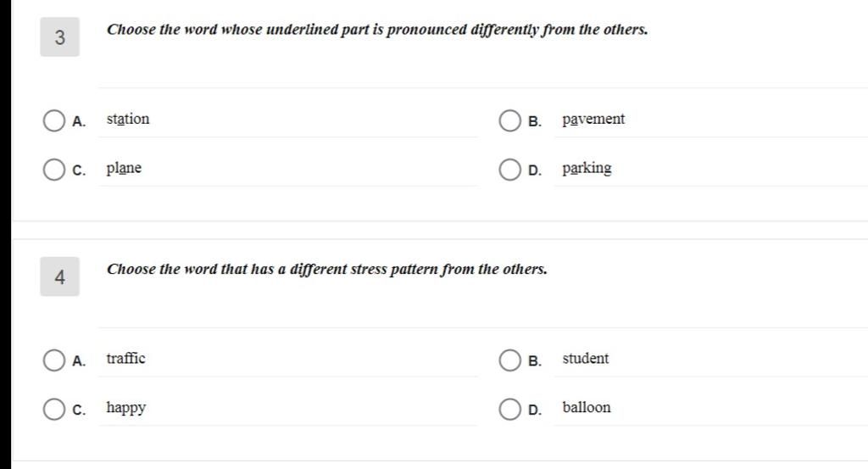This screenshot has width=868, height=469.
Task: Click the answer text 'pavement'
Action: 593,120
